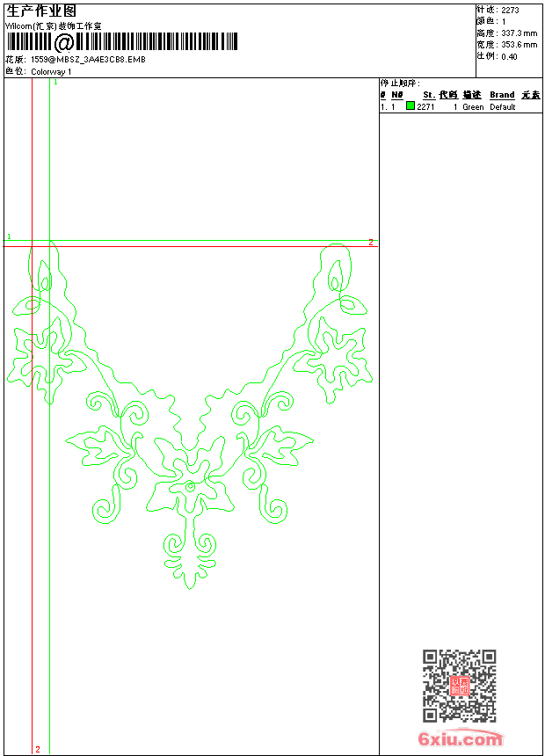Click the '停止顺序' heading

pos(400,84)
